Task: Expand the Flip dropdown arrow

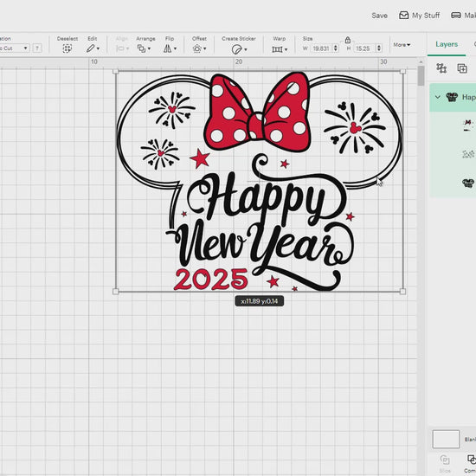Action: pos(175,48)
